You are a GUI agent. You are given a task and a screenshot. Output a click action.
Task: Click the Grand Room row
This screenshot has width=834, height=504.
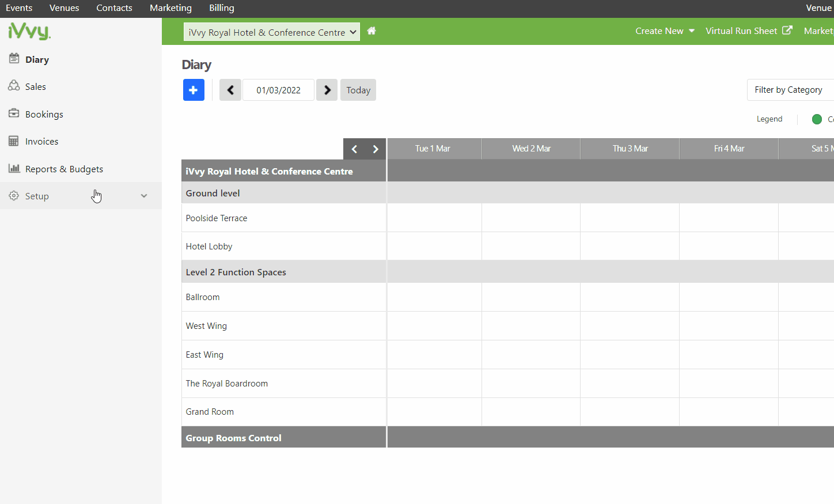[284, 412]
